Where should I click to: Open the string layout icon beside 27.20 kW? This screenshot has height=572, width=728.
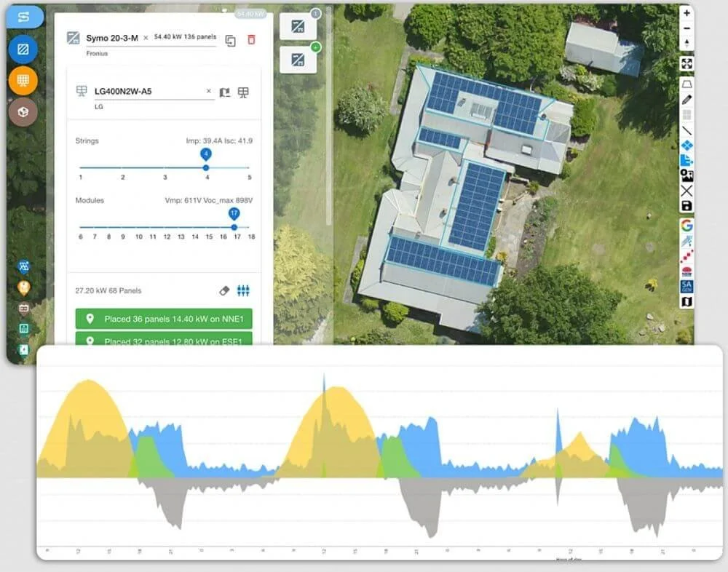click(243, 290)
